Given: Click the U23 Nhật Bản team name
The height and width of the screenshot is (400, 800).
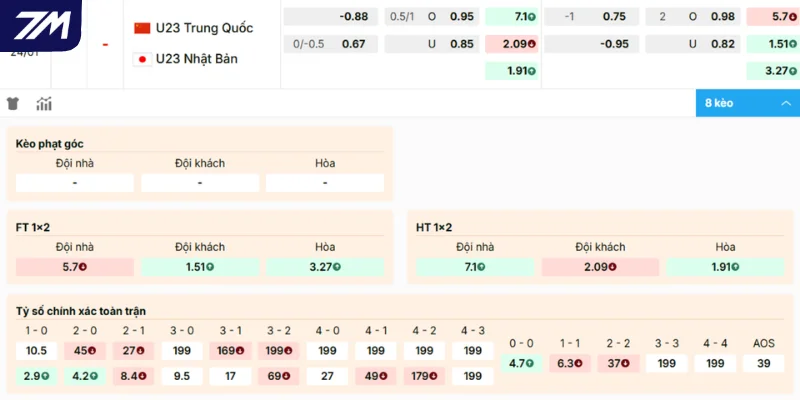Looking at the screenshot, I should tap(197, 59).
